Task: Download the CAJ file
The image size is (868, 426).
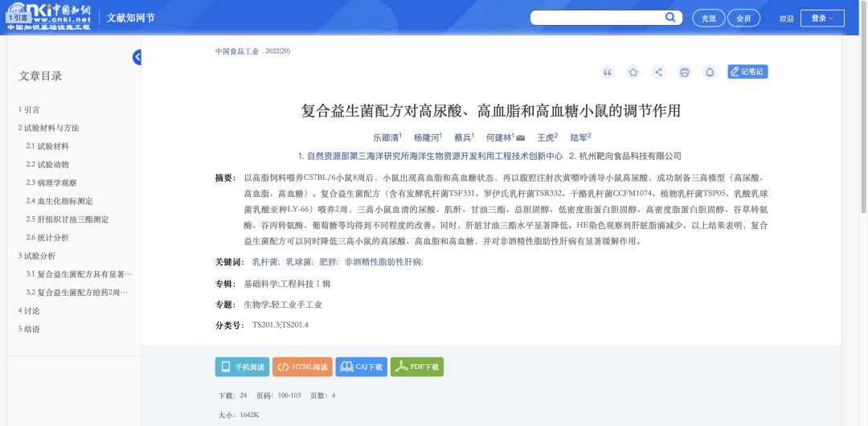Action: (x=361, y=367)
